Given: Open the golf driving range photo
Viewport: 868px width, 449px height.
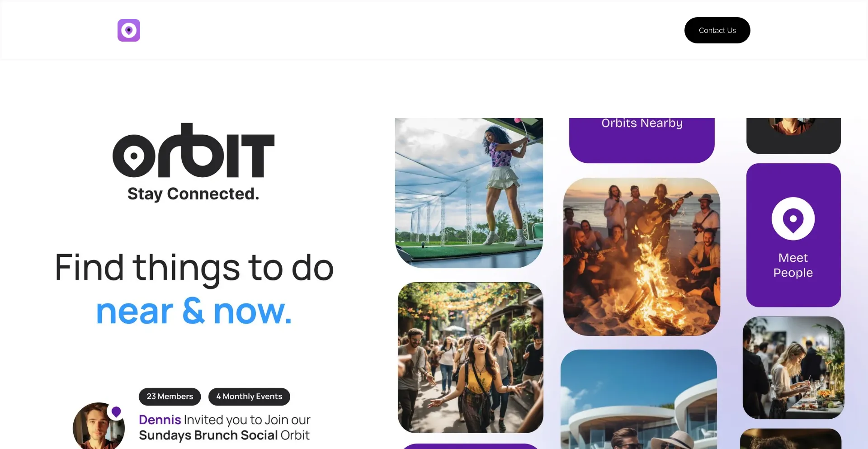Looking at the screenshot, I should [x=469, y=193].
